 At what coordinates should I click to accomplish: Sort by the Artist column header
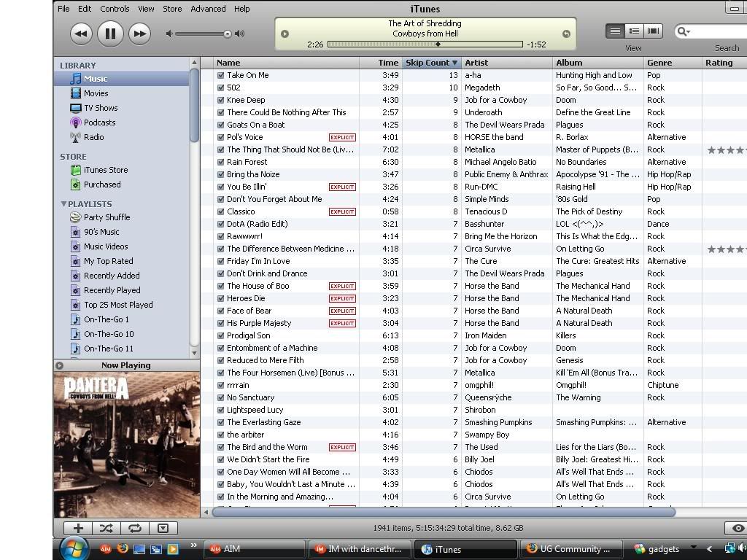[506, 63]
